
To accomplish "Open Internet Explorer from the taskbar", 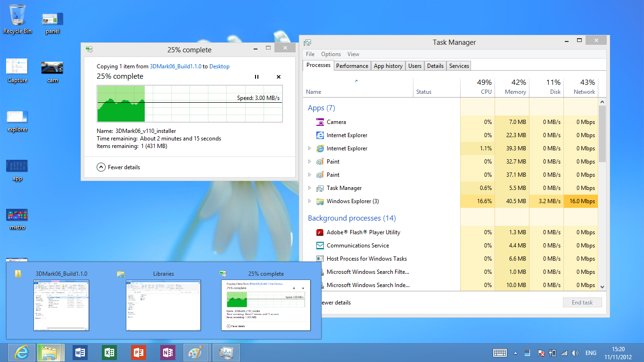I will [22, 353].
